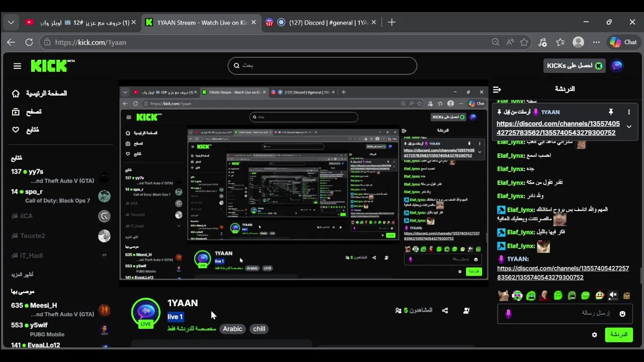Image resolution: width=644 pixels, height=362 pixels.
Task: Share the stream with share icon
Action: coord(445,311)
